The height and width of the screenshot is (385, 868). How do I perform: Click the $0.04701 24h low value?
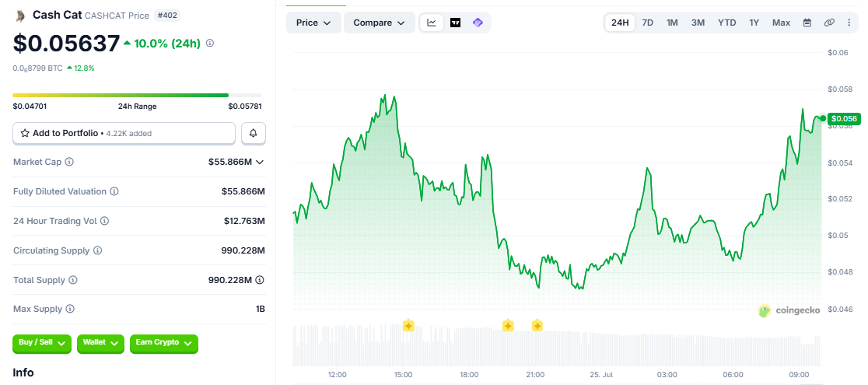[x=30, y=107]
